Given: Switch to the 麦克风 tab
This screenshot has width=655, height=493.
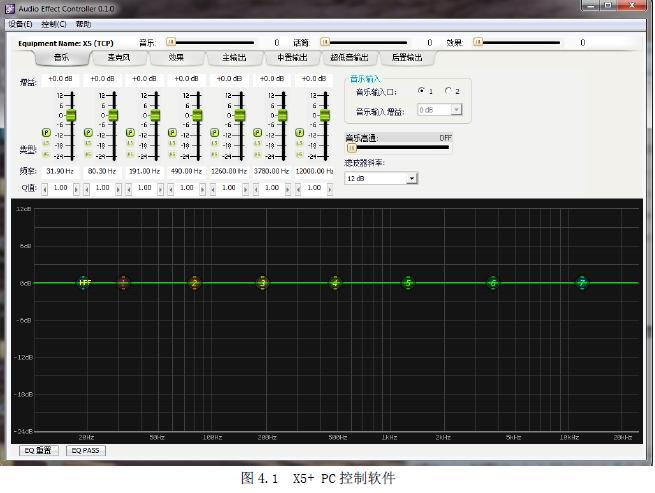Looking at the screenshot, I should click(x=119, y=58).
